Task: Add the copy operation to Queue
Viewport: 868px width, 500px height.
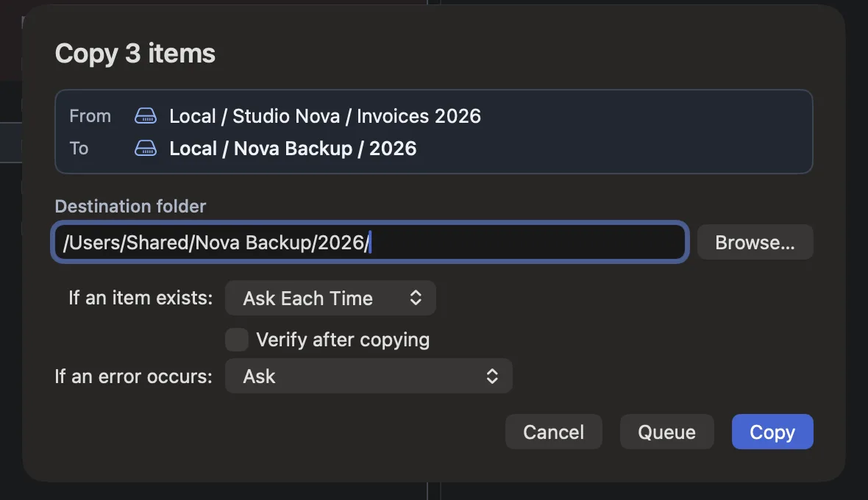Action: click(x=667, y=432)
